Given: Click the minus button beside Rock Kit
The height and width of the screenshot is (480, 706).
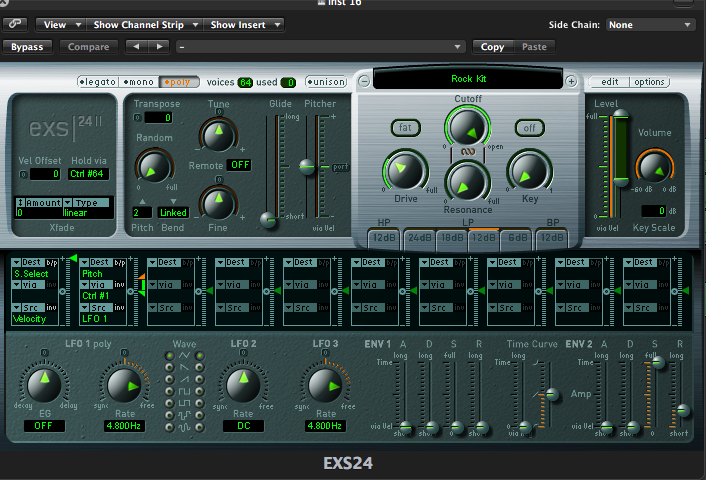Looking at the screenshot, I should click(x=364, y=82).
